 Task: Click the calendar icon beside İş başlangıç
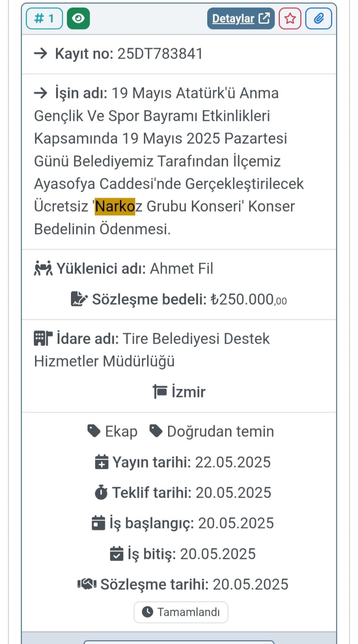(x=98, y=523)
